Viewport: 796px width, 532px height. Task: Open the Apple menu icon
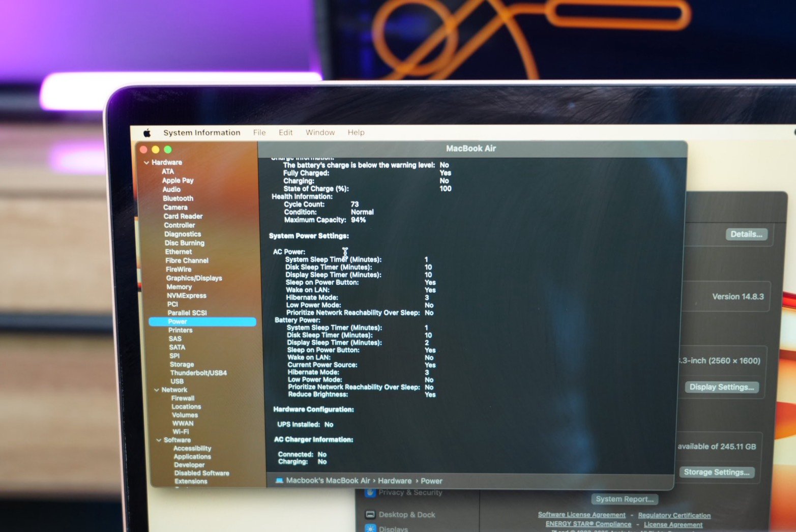click(147, 133)
